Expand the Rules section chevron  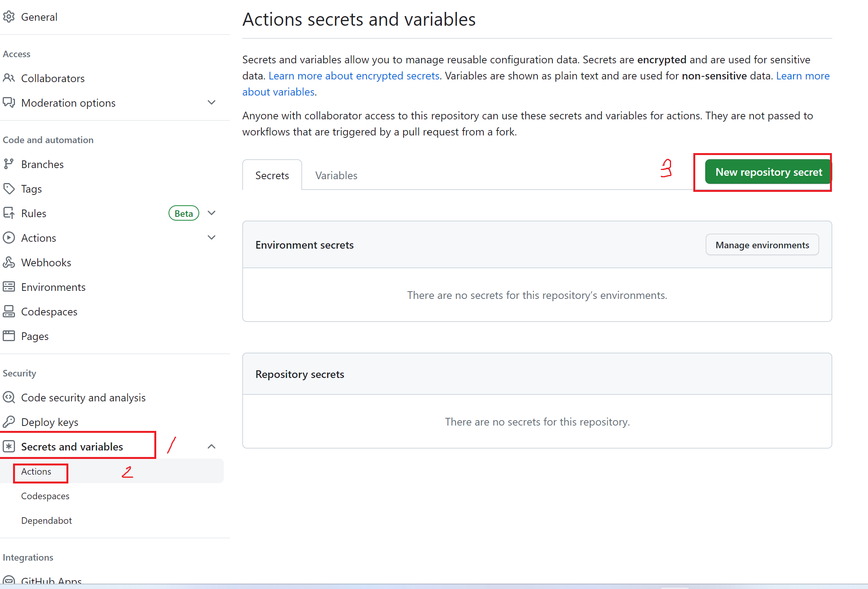pos(212,213)
